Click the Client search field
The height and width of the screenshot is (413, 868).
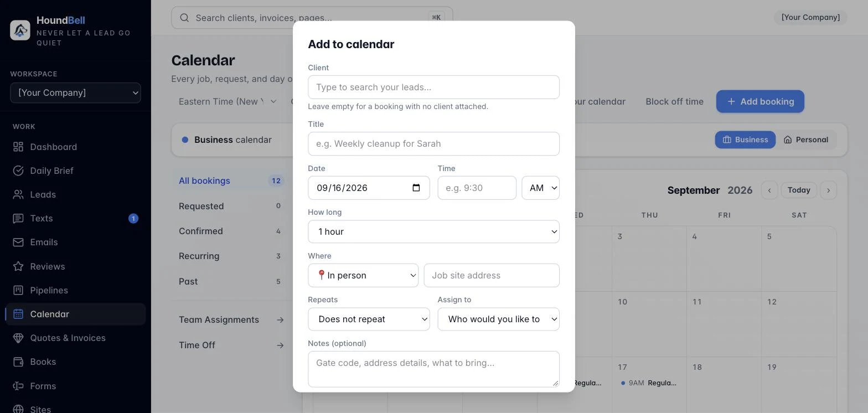[x=433, y=87]
